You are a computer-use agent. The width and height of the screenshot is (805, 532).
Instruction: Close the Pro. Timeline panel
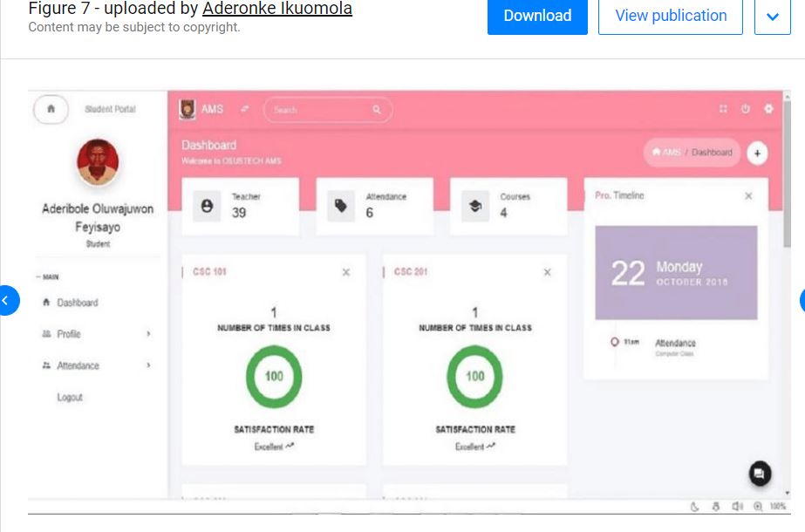tap(748, 196)
